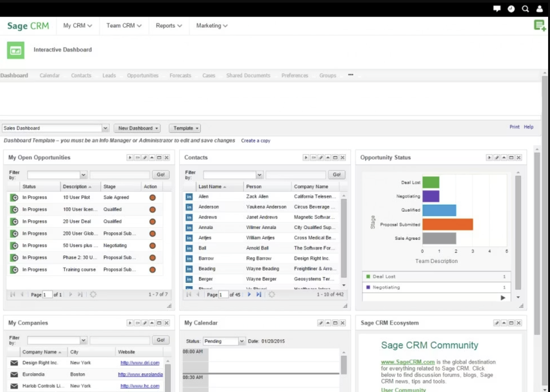
Task: Edit the My Companies gadget (pencil)
Action: (x=145, y=323)
